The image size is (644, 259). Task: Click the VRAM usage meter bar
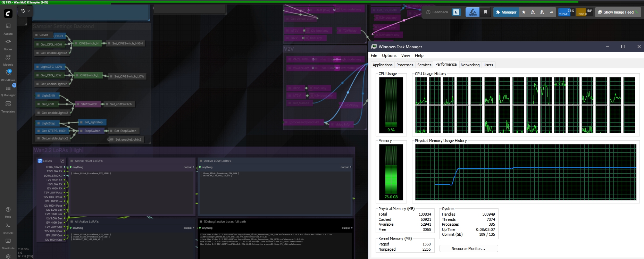pyautogui.click(x=566, y=12)
